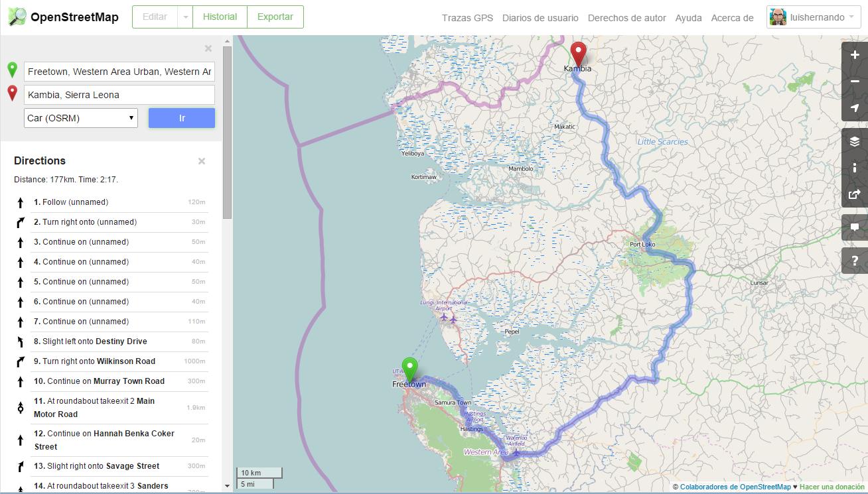Click Hacer una donación link
Viewport: 868px width, 494px height.
[832, 487]
